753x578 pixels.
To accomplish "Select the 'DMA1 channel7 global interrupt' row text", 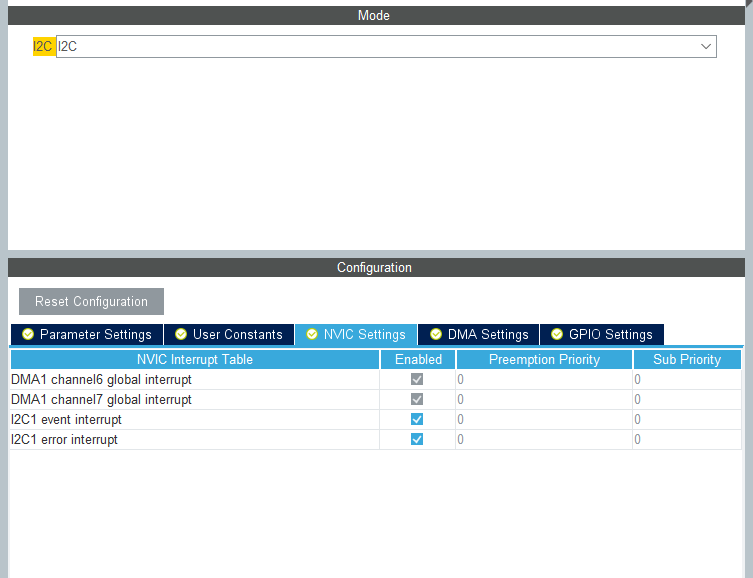I will click(x=101, y=400).
